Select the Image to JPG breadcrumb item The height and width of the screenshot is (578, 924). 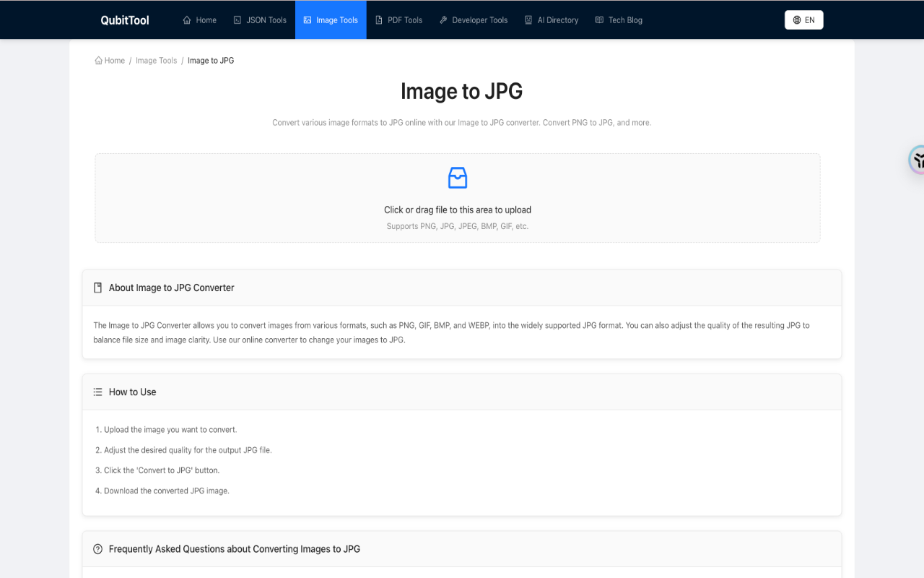pyautogui.click(x=211, y=60)
